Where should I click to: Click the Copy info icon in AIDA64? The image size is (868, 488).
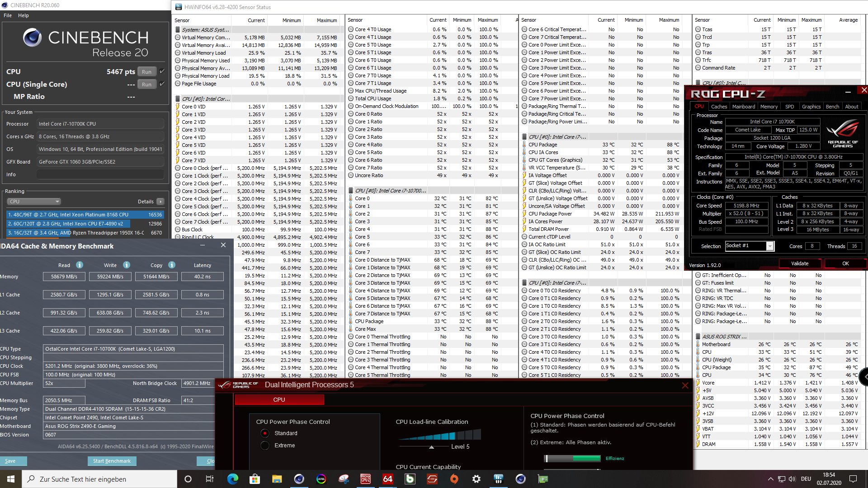click(172, 265)
